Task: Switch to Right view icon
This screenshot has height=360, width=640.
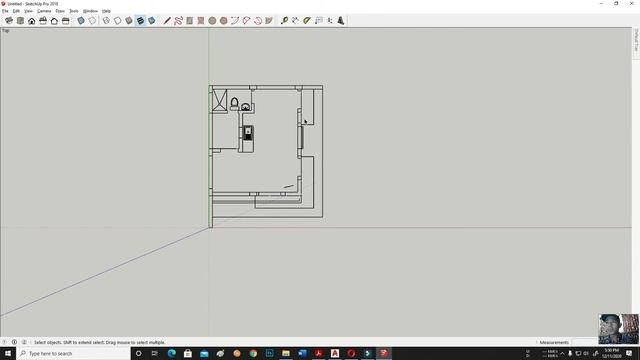Action: 43,20
